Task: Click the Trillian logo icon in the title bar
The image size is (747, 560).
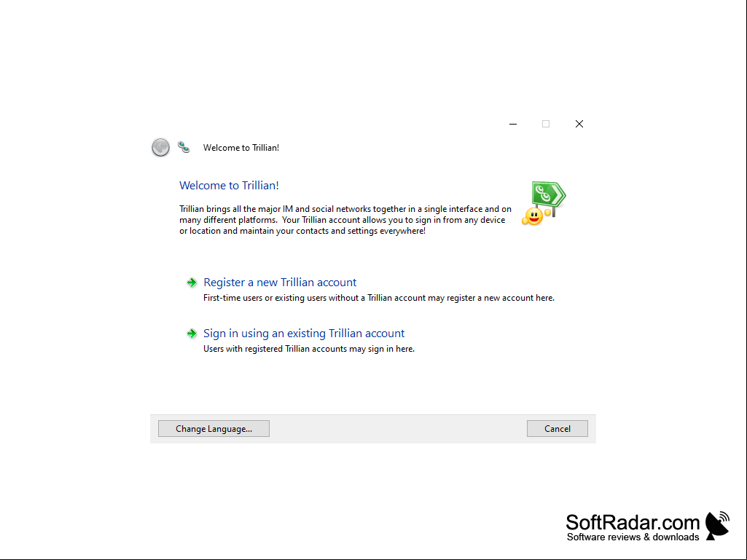Action: (x=184, y=147)
